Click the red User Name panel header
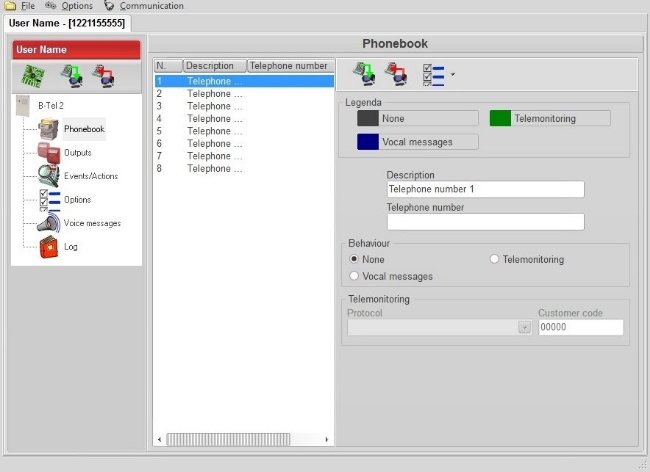The height and width of the screenshot is (472, 650). (76, 50)
